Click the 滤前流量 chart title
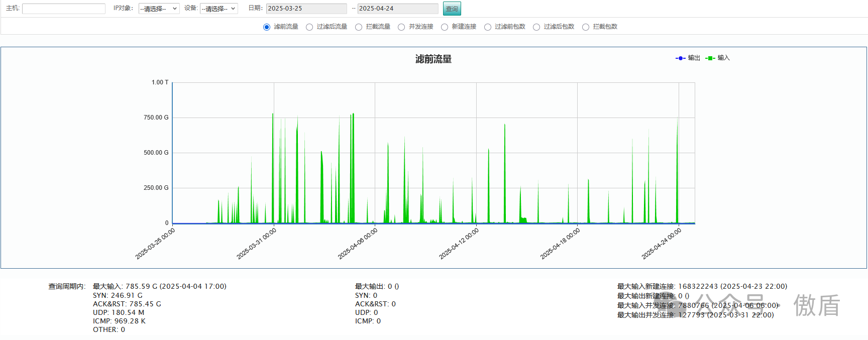Viewport: 868px width, 340px height. click(433, 59)
